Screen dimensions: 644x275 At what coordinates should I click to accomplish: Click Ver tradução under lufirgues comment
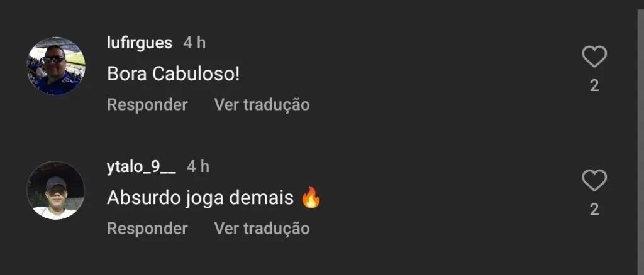click(262, 105)
